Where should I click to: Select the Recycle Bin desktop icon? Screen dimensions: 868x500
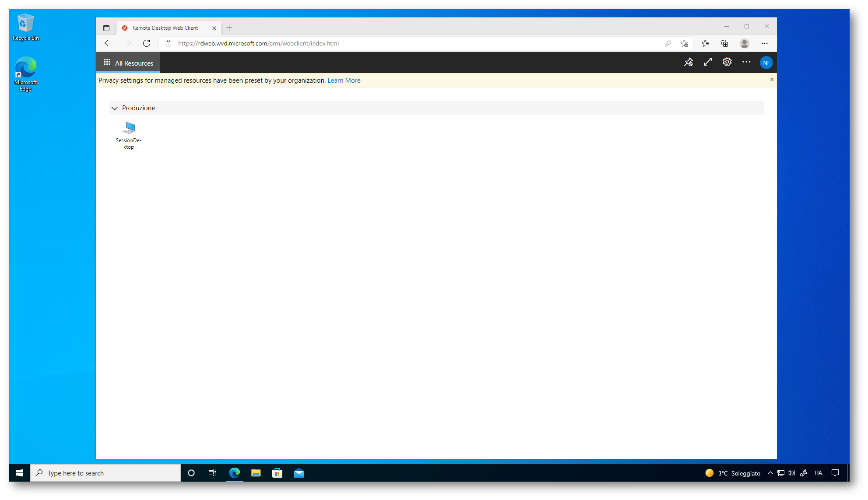[x=26, y=27]
